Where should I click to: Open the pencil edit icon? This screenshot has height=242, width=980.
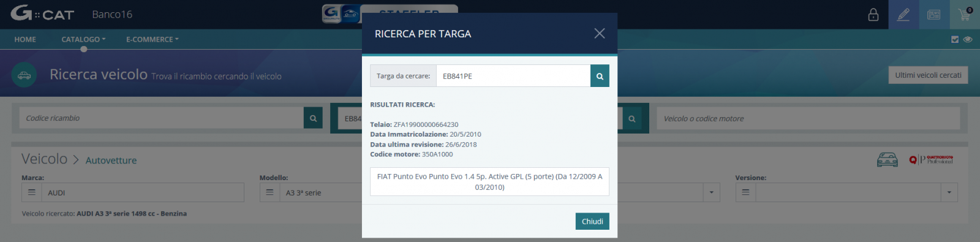(903, 15)
